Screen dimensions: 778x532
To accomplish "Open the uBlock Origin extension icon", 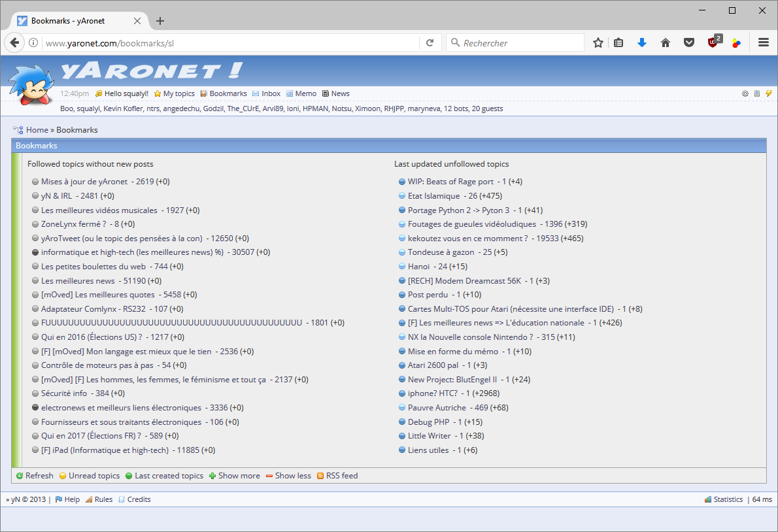I will click(713, 42).
